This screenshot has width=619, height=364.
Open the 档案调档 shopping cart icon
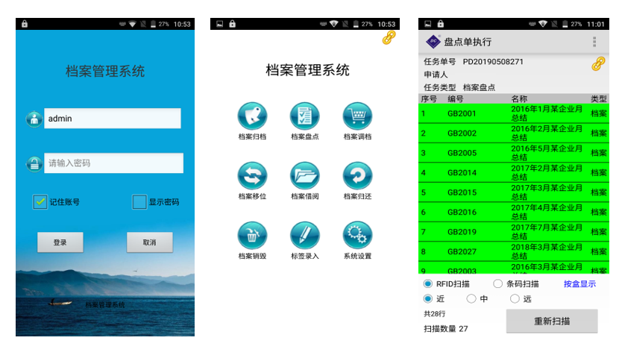pos(357,116)
